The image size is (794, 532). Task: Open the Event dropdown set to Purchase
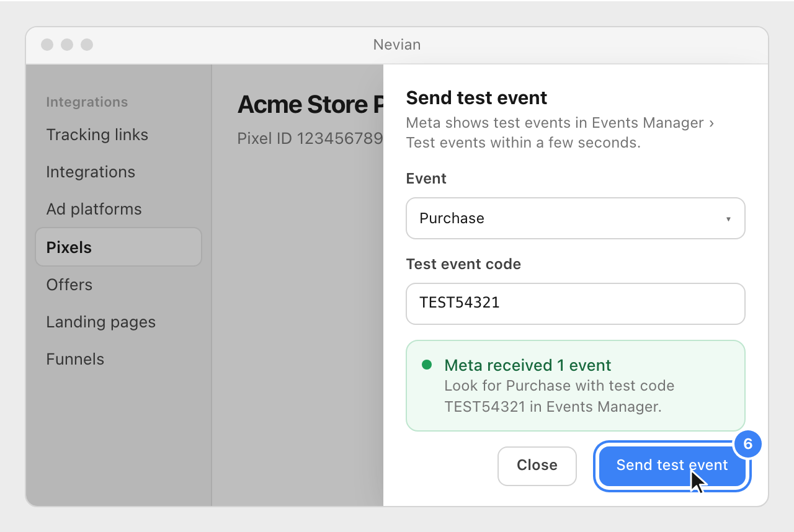pos(575,218)
